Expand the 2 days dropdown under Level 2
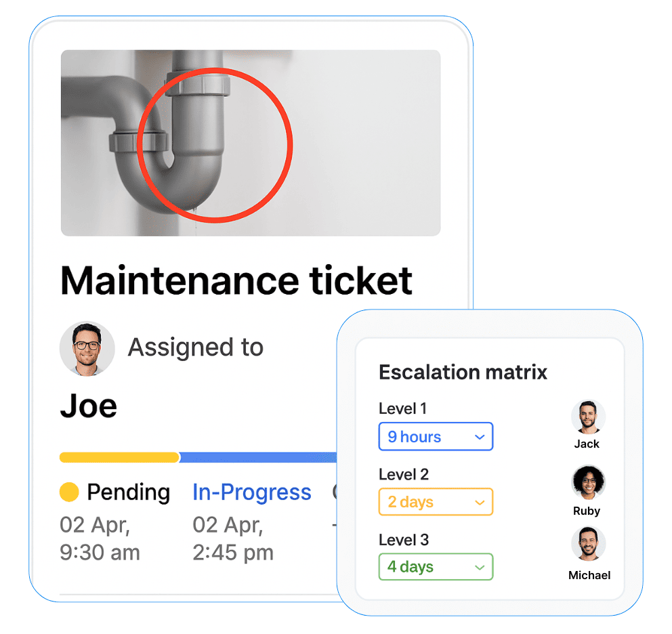 [x=436, y=502]
